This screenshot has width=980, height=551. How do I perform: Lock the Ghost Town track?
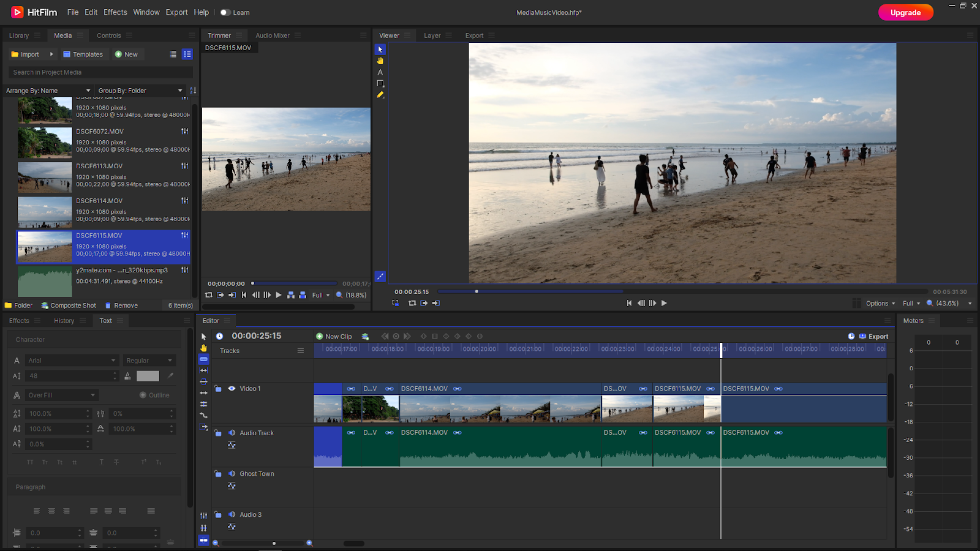[217, 473]
